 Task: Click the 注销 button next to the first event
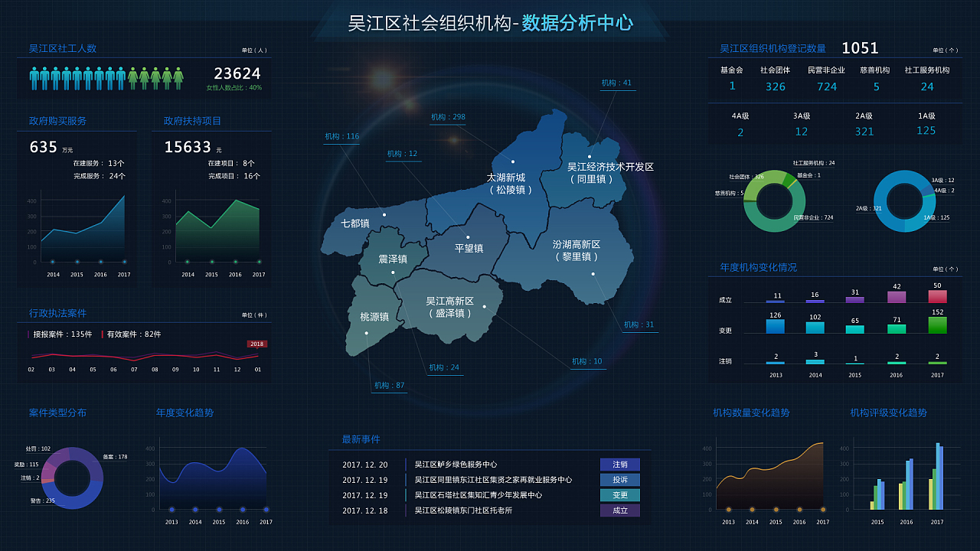click(620, 465)
